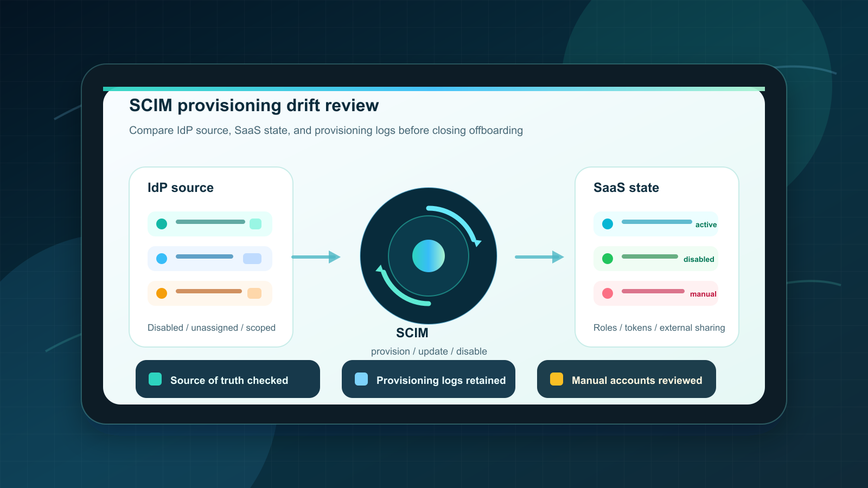Toggle the yellow Manual accounts reviewed box
Viewport: 868px width, 488px height.
[x=557, y=379]
